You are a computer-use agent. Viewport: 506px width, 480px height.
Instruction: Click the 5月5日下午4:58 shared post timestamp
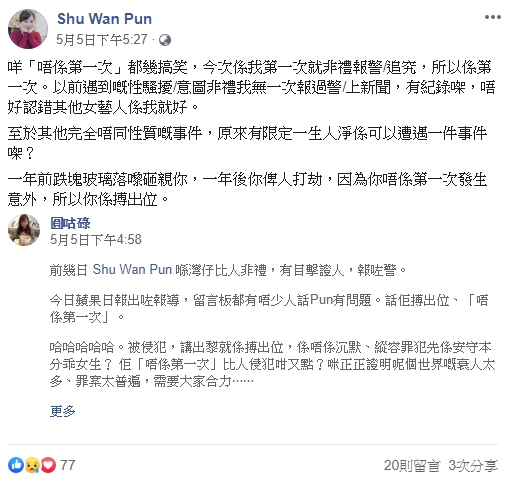96,240
